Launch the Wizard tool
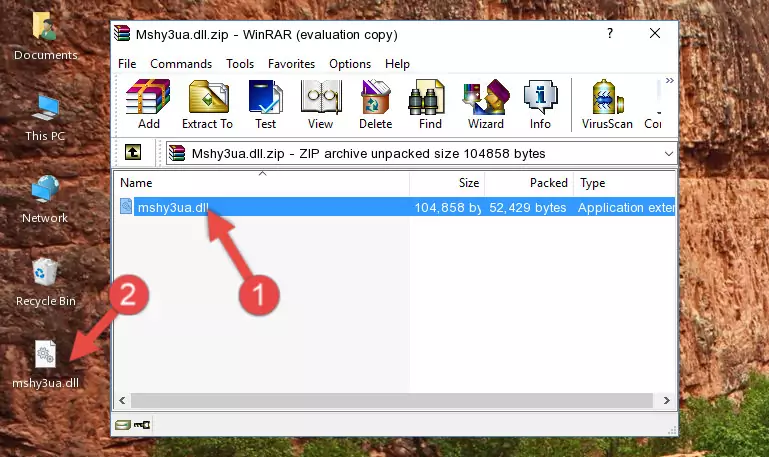This screenshot has height=457, width=769. [x=486, y=104]
